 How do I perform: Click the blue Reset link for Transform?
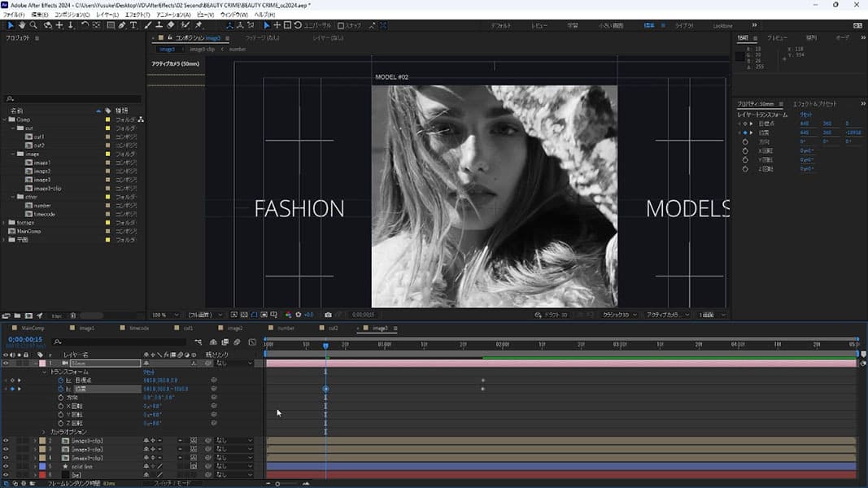pyautogui.click(x=149, y=372)
